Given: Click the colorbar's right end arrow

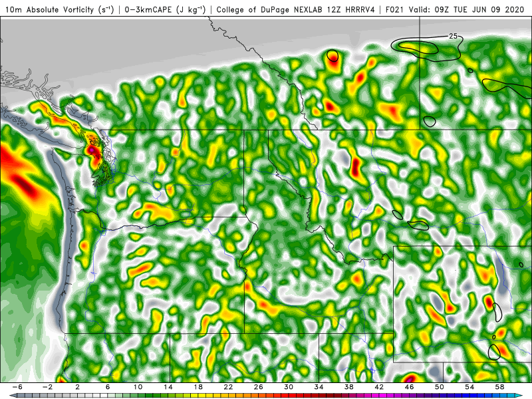Looking at the screenshot, I should click(x=519, y=396).
